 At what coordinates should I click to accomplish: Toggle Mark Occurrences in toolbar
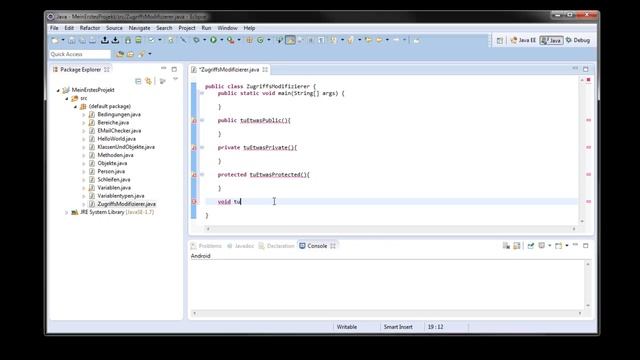coord(290,40)
